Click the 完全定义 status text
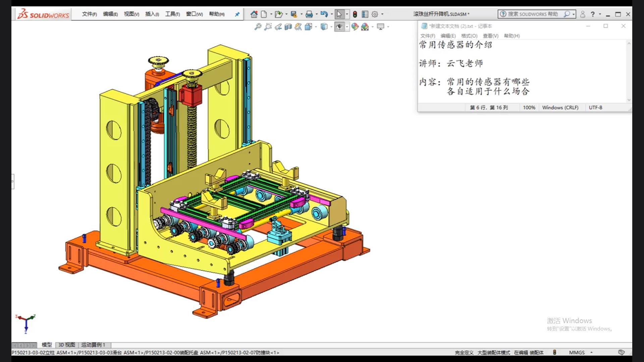Screen dimensions: 644x362 pyautogui.click(x=464, y=353)
